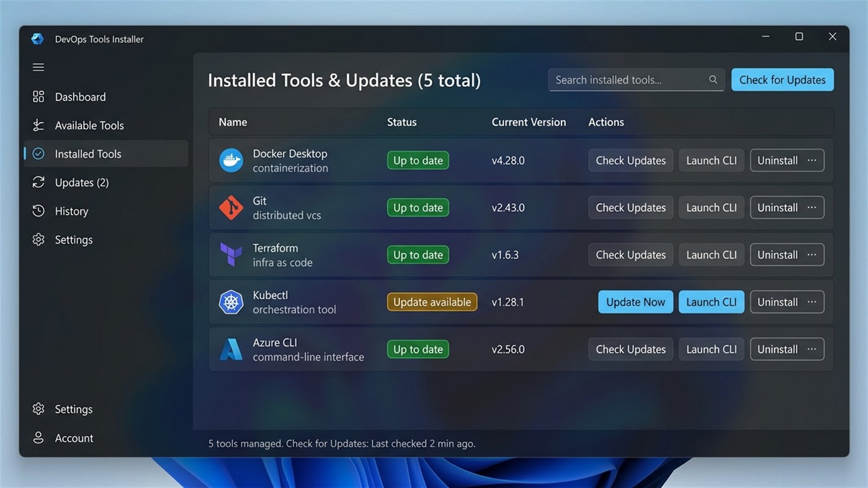Click Check for Updates button

pyautogui.click(x=782, y=80)
